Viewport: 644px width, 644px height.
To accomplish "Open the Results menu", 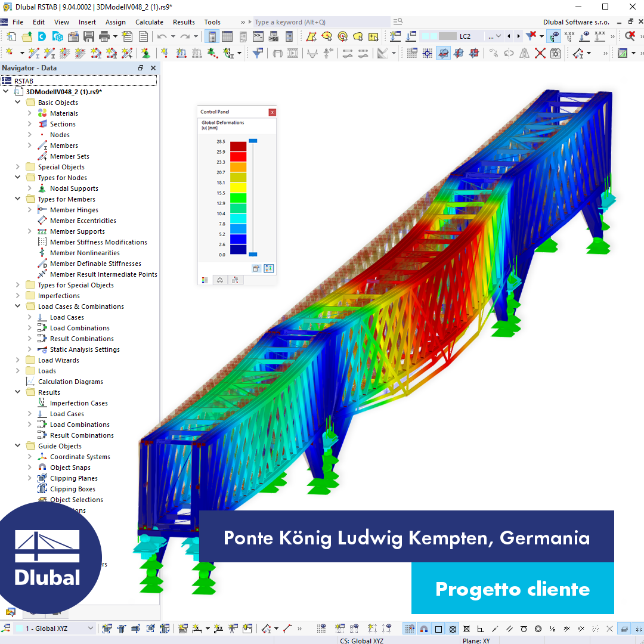I will point(184,22).
